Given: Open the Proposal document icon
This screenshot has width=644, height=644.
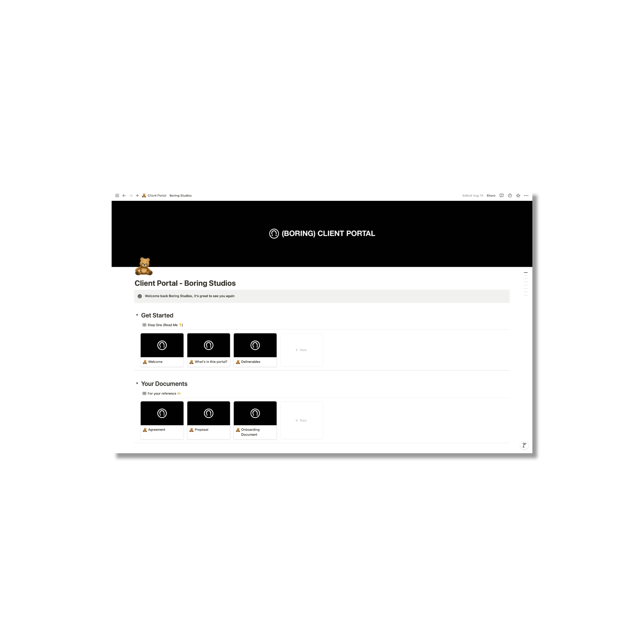Looking at the screenshot, I should coord(208,413).
